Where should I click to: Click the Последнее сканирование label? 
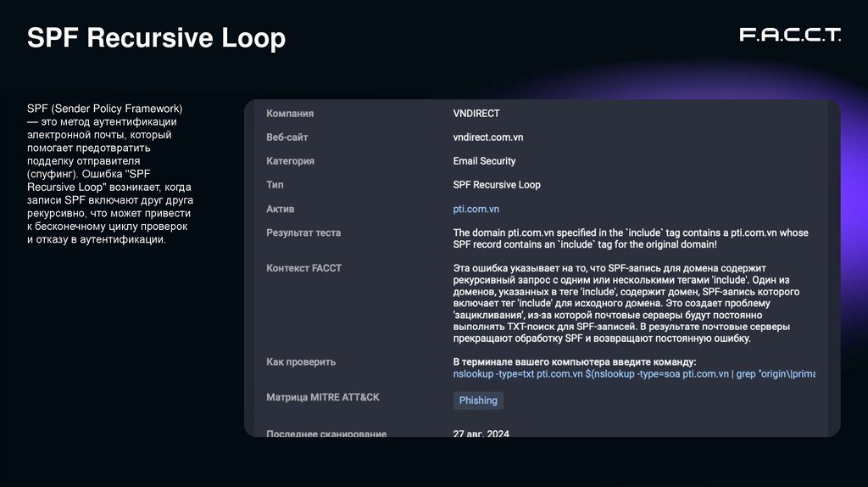point(326,434)
